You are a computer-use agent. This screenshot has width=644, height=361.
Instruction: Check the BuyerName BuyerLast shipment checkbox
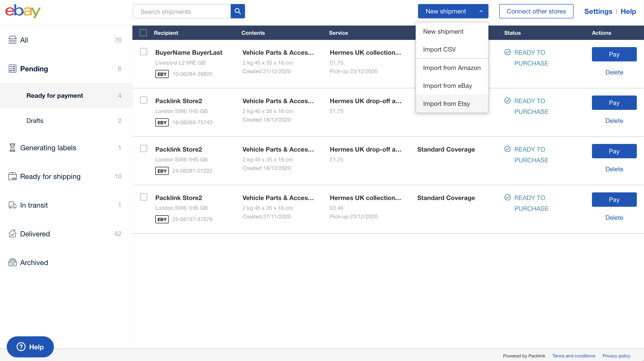[144, 52]
